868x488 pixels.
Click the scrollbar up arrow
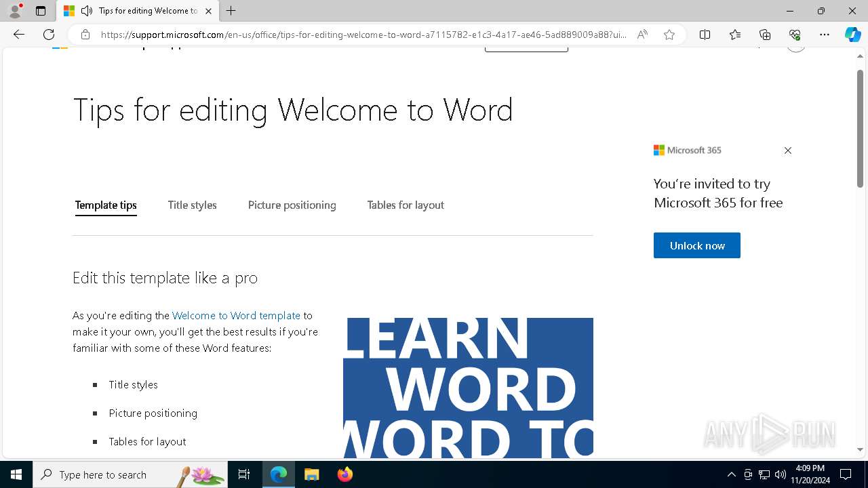tap(860, 56)
